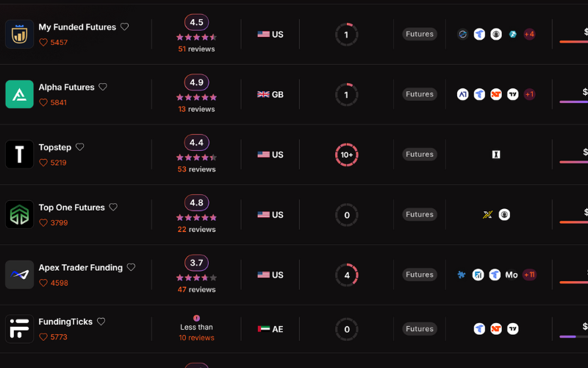The image size is (588, 368).
Task: Click the 4.9 rating badge for Alpha Futures
Action: (196, 82)
